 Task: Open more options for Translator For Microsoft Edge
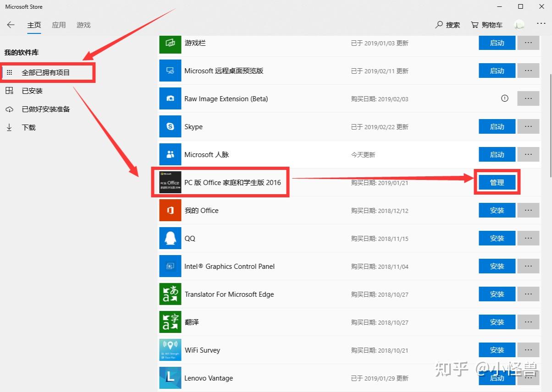[x=528, y=294]
